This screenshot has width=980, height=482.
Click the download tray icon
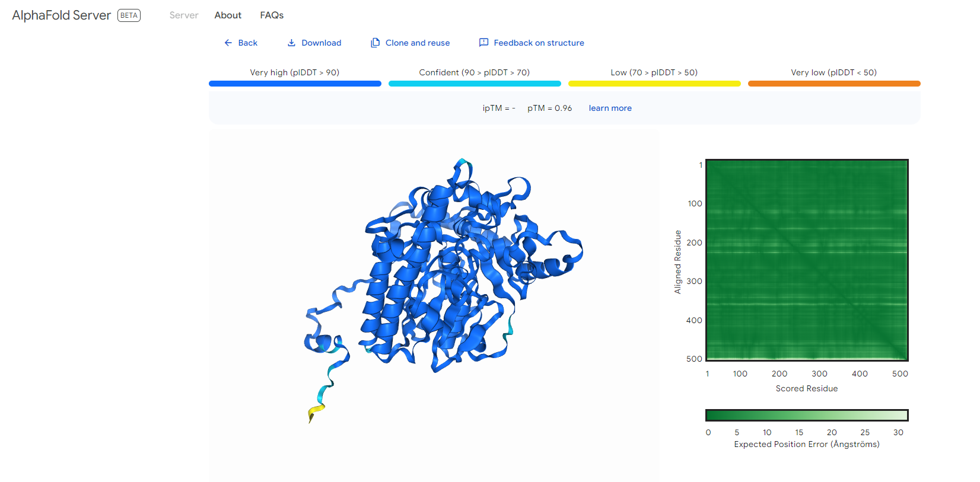point(291,43)
